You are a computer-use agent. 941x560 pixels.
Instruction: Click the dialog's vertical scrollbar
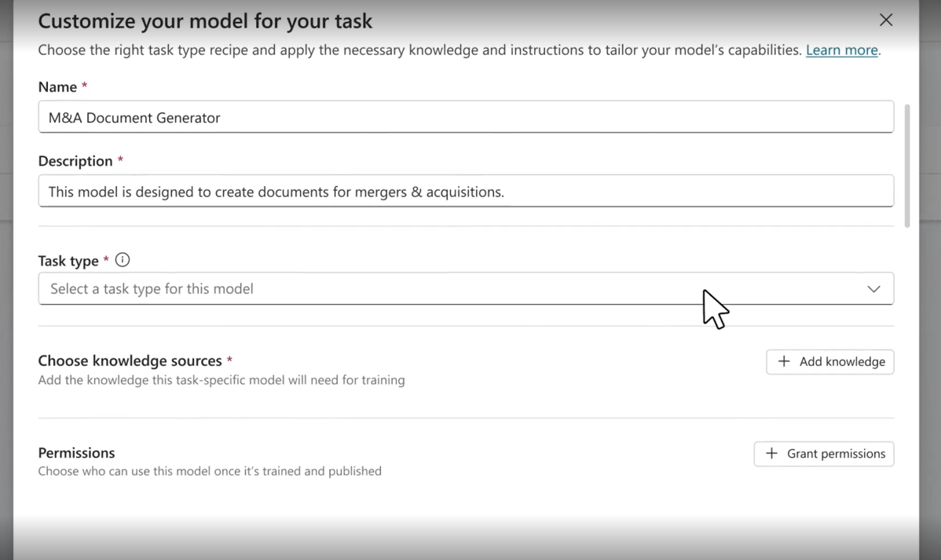908,165
